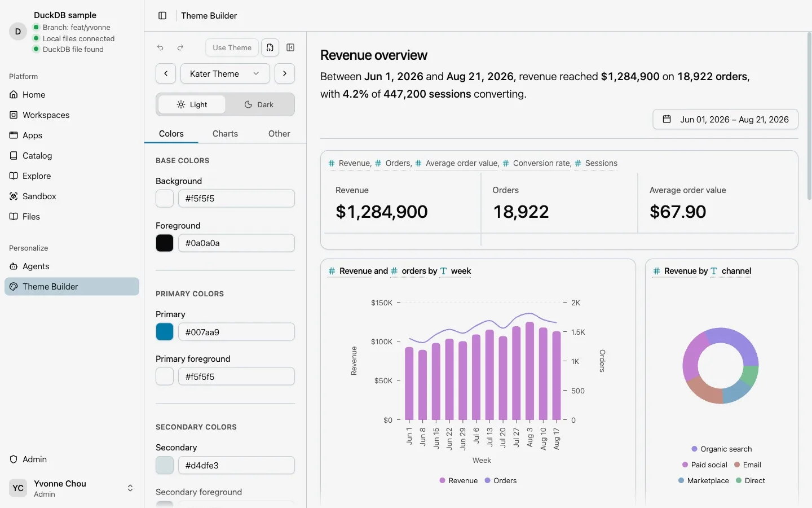The width and height of the screenshot is (812, 508).
Task: Open the Secondary color swatch
Action: point(165,466)
